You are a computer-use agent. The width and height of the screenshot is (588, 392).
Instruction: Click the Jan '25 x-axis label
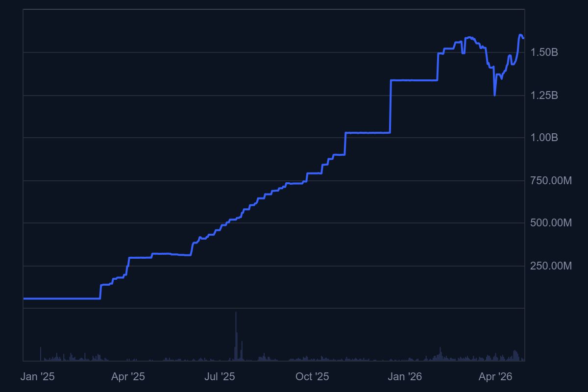[38, 377]
